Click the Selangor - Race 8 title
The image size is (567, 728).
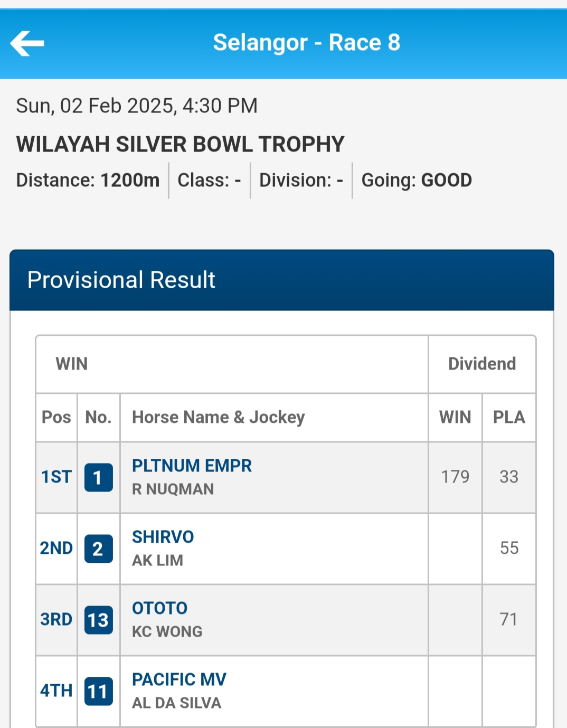click(306, 43)
